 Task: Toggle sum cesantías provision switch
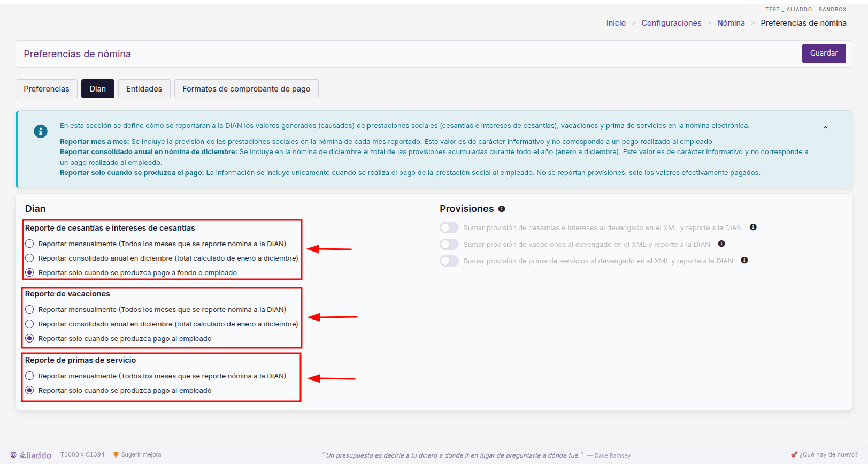click(x=449, y=227)
